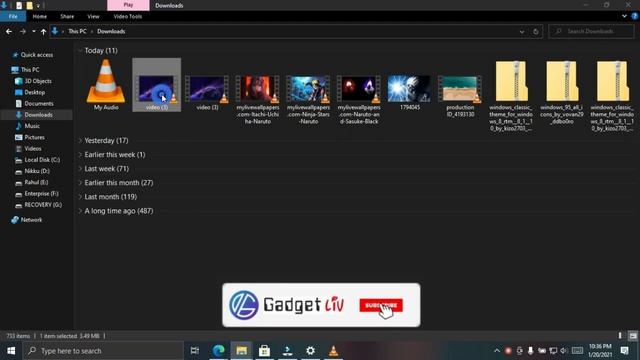The height and width of the screenshot is (360, 640).
Task: Open VLC media player on the taskbar
Action: (333, 351)
